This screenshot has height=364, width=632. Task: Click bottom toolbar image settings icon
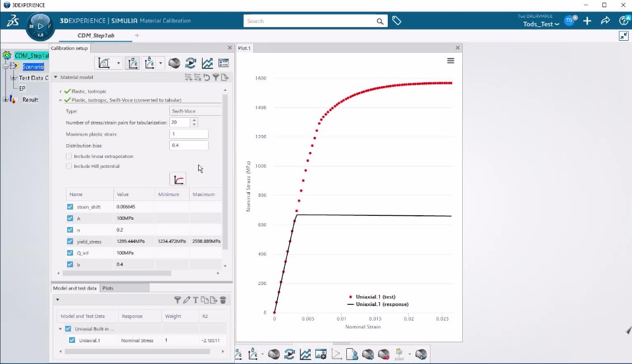pos(321,354)
